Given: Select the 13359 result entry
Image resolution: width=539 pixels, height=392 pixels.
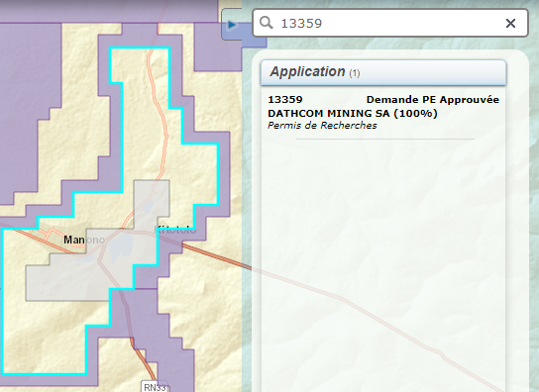Looking at the screenshot, I should tap(383, 112).
